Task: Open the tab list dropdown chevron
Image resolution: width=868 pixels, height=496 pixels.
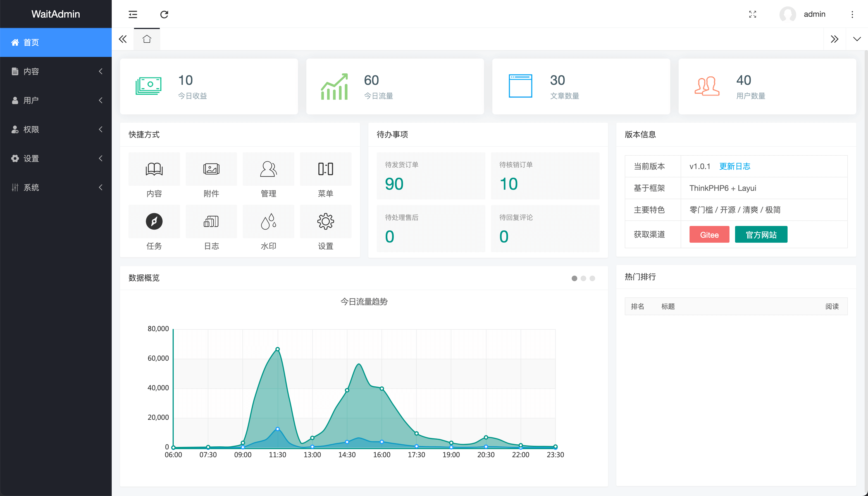Action: click(x=857, y=39)
